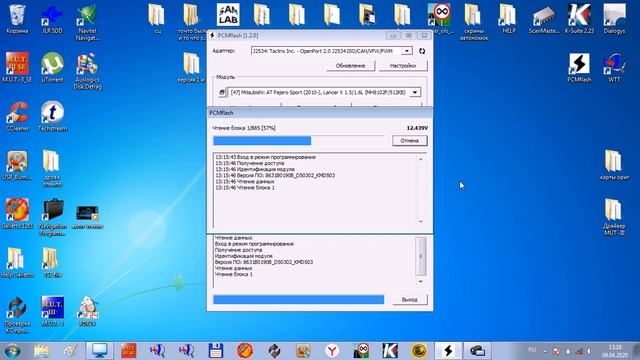Open the Galletto 1260 desktop icon
This screenshot has width=640, height=360.
[17, 214]
